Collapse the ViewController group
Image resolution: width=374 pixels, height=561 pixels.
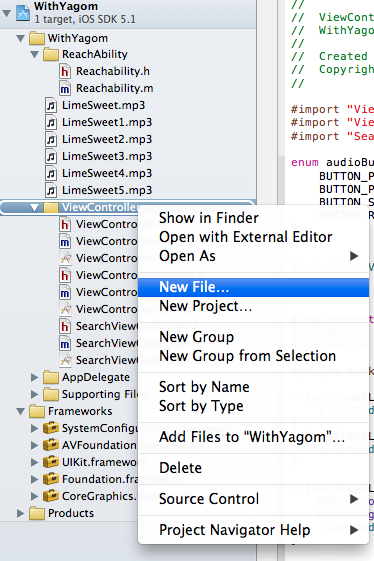[x=35, y=208]
